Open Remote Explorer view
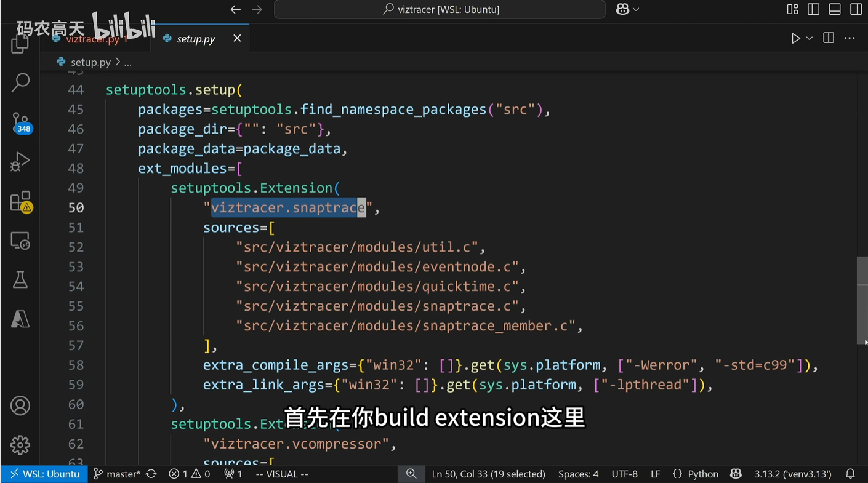 20,241
